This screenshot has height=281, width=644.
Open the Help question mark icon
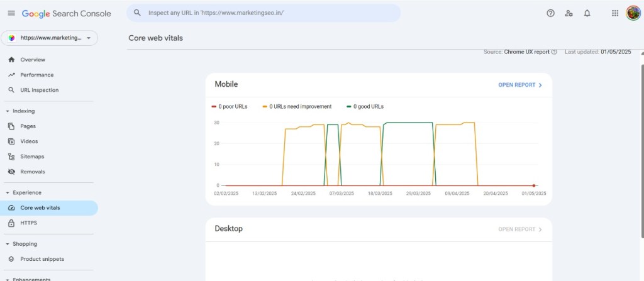[550, 13]
